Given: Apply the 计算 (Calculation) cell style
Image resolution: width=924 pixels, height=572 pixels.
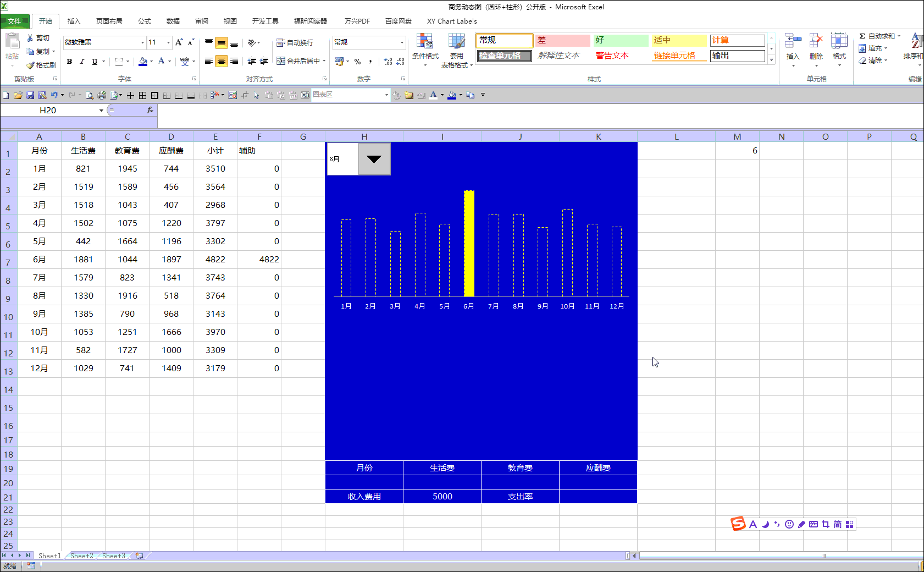Looking at the screenshot, I should click(x=737, y=40).
